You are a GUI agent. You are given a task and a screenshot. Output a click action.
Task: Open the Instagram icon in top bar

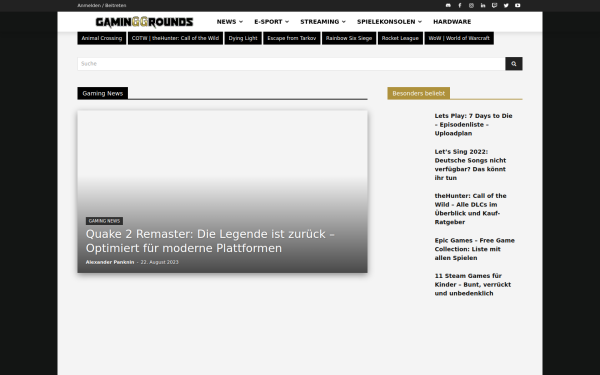point(471,5)
